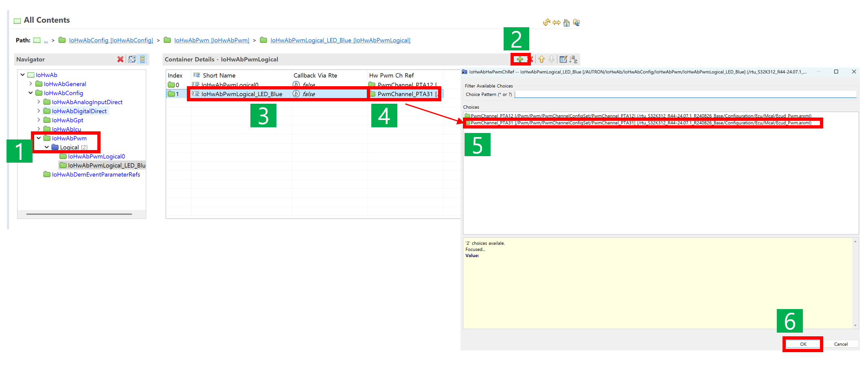Select IoHwAbDemEventParameterRefs in Navigator tree
Screen dimensions: 868x366
(96, 174)
